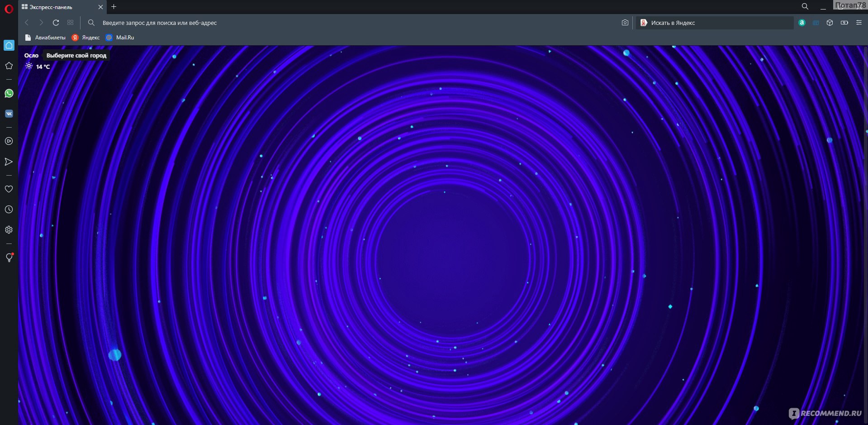Open the Mail.Ru bookmark
Image resolution: width=868 pixels, height=425 pixels.
(x=120, y=38)
